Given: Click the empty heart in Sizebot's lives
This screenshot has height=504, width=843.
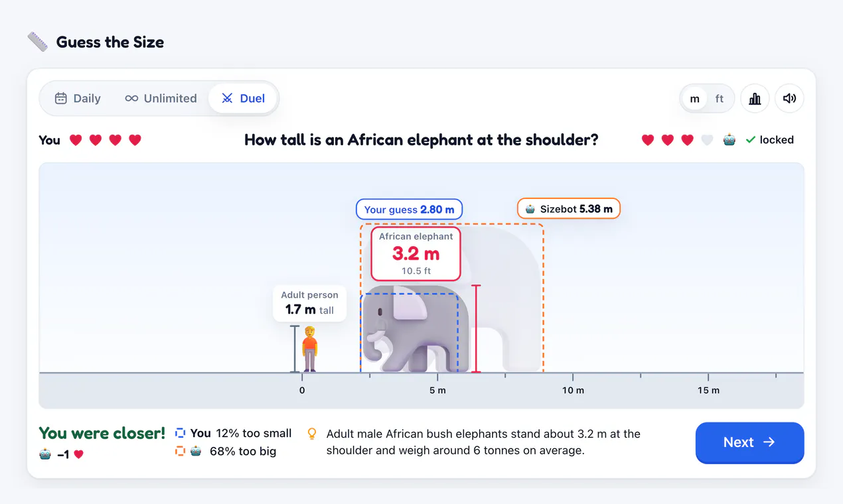Looking at the screenshot, I should [707, 140].
